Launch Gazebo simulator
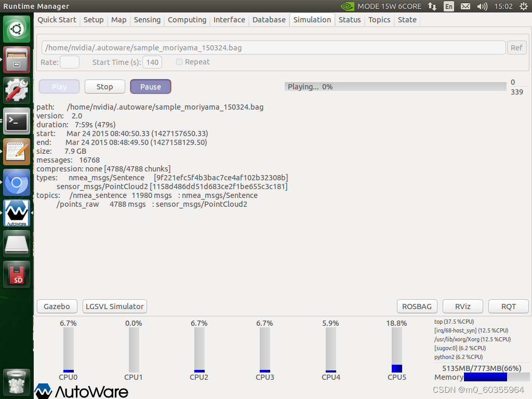Image resolution: width=532 pixels, height=399 pixels. 57,307
